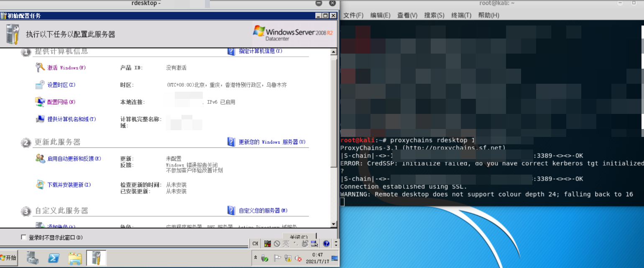
Task: Click the network icon beside 配置网络
Action: (40, 102)
